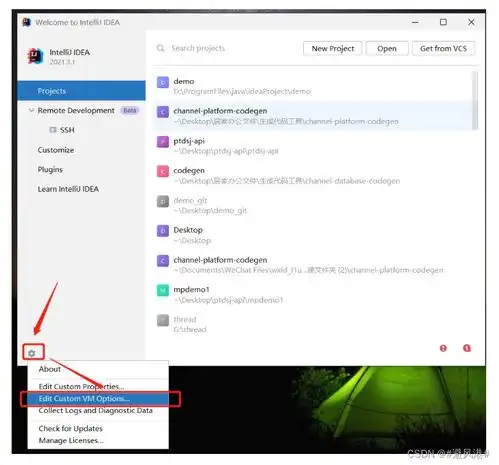Open the Customize section
Image resolution: width=499 pixels, height=465 pixels.
pyautogui.click(x=56, y=150)
